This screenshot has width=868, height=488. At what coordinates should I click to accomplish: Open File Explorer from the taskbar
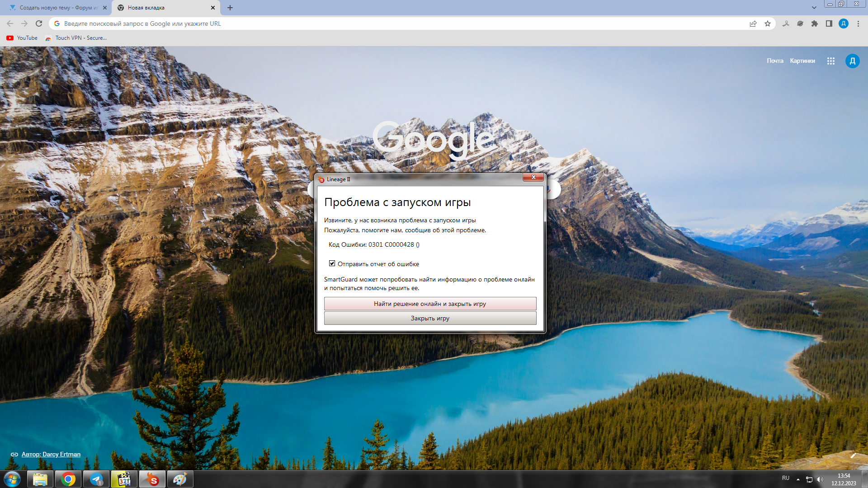point(40,479)
